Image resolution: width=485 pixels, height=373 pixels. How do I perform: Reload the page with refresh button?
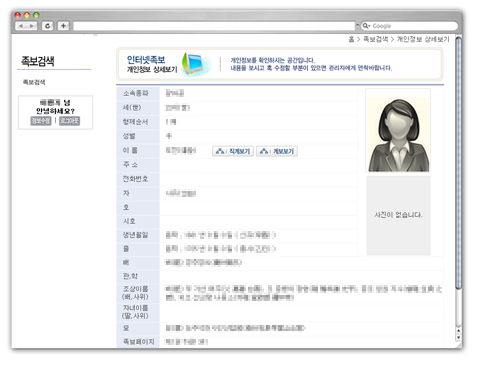(48, 26)
